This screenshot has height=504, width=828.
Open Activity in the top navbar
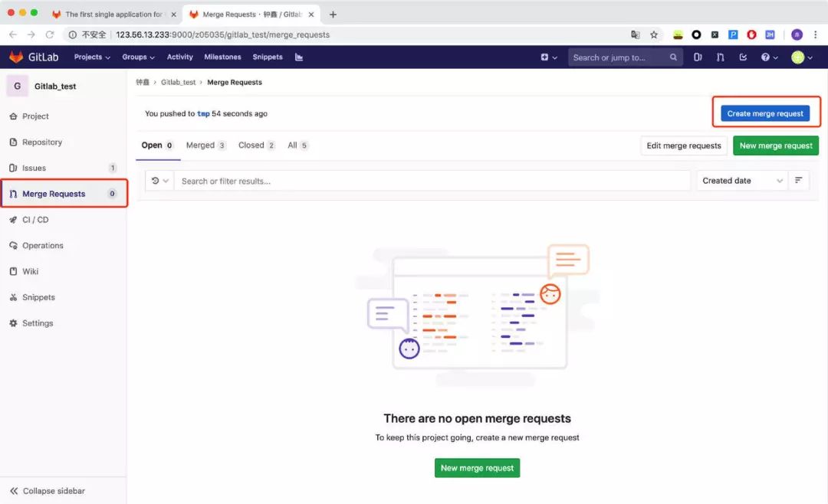179,57
